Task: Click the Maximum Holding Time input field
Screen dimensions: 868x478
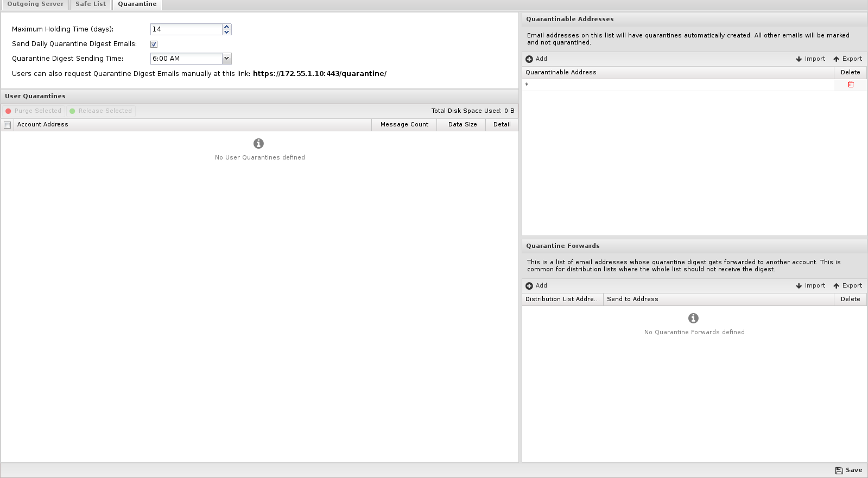Action: tap(186, 29)
